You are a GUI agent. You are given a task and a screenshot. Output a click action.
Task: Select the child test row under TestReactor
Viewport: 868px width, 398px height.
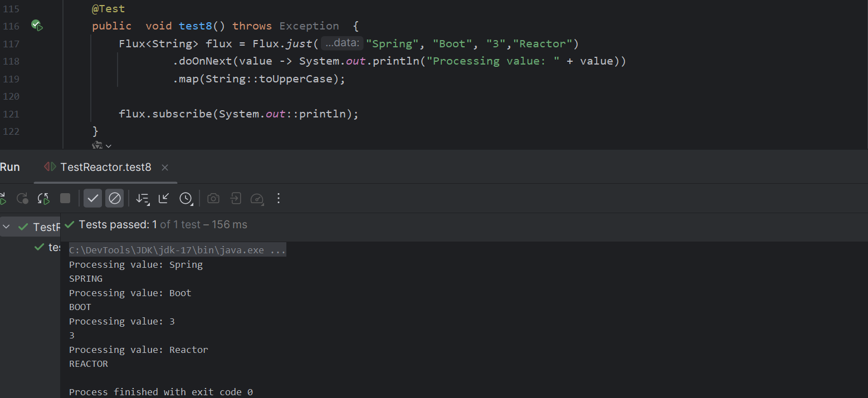[x=30, y=247]
